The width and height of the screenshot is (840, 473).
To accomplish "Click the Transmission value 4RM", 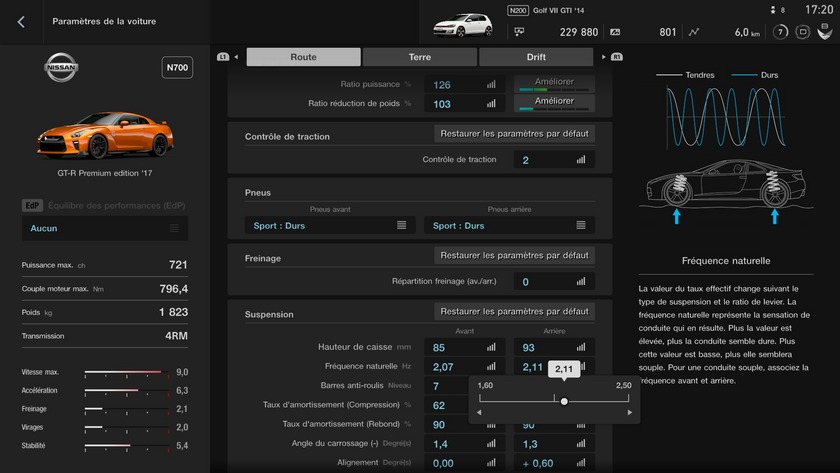I will [176, 336].
